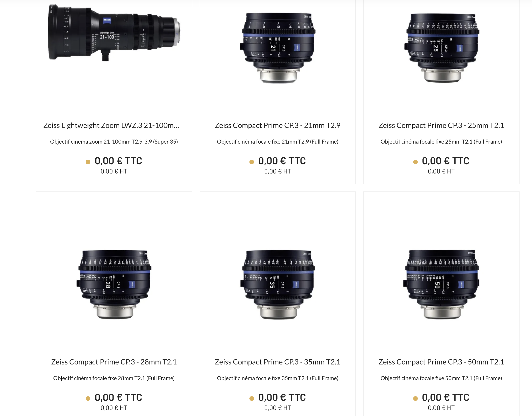Open the CP.3 25mm lens product image

click(x=441, y=48)
